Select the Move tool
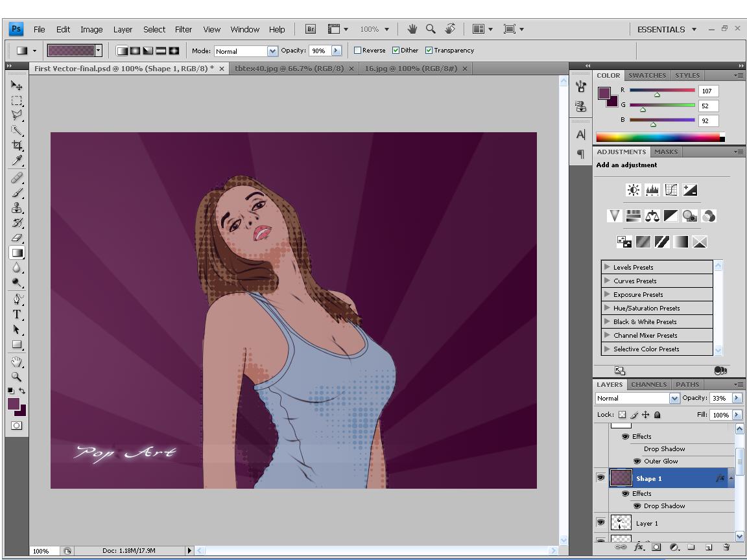747x560 pixels. 17,86
